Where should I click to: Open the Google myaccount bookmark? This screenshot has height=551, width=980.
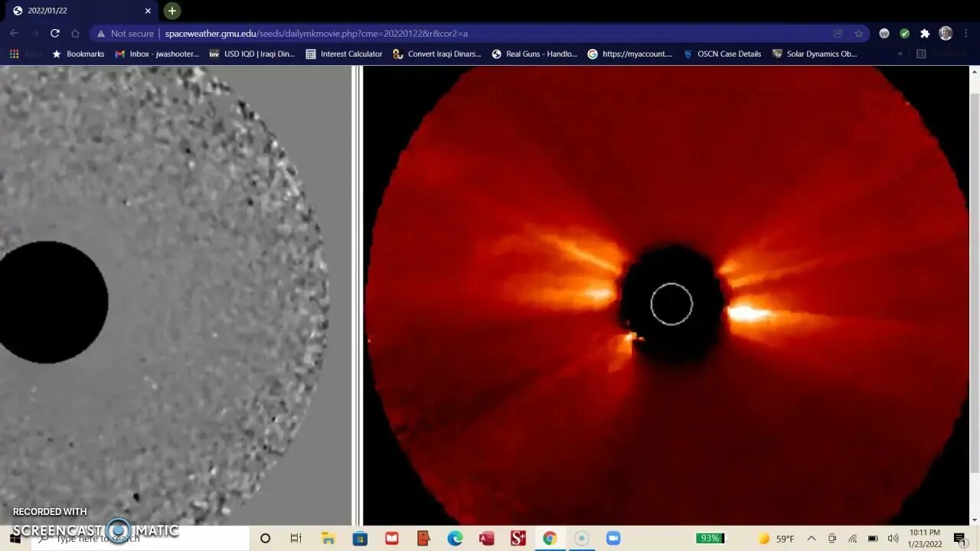pos(630,54)
